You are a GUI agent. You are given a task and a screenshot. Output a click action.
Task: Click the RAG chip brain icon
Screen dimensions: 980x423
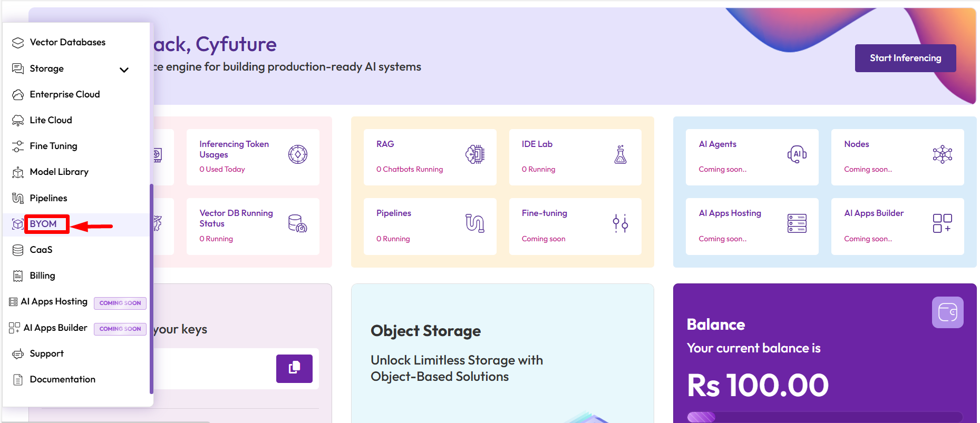474,154
